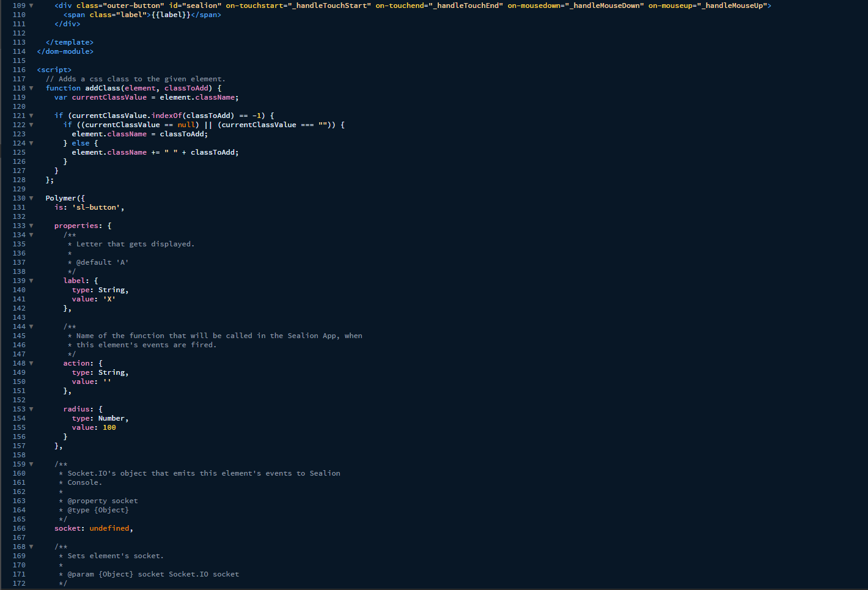Viewport: 868px width, 590px height.
Task: Collapse the Polymer block fold at line 130
Action: (31, 198)
